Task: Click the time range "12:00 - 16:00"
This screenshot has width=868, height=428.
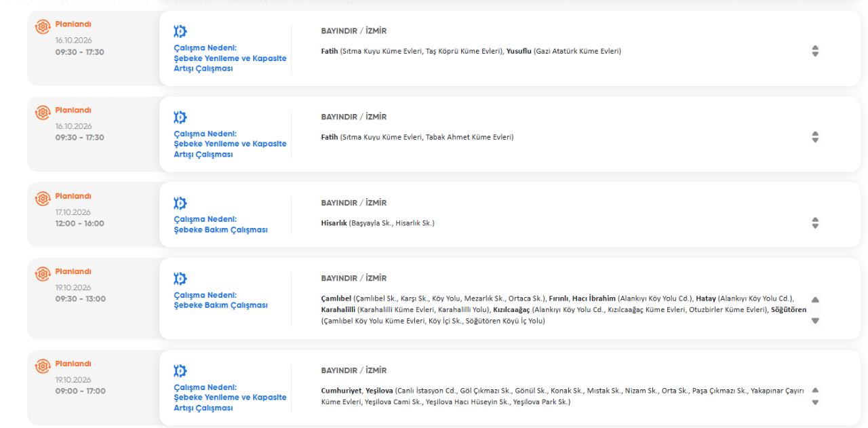Action: point(80,224)
